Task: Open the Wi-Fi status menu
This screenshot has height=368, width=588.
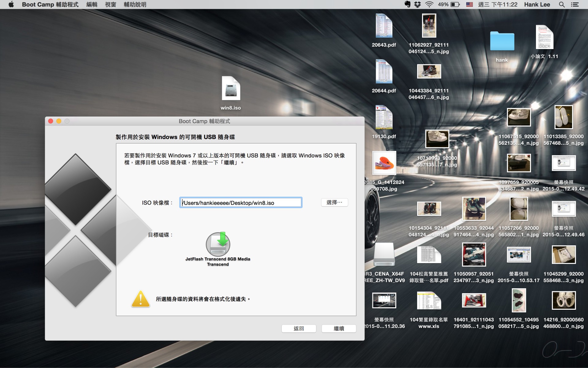Action: click(429, 4)
